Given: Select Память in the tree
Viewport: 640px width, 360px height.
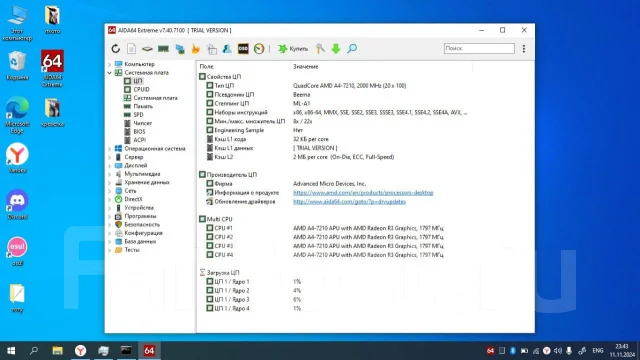Looking at the screenshot, I should click(x=143, y=106).
